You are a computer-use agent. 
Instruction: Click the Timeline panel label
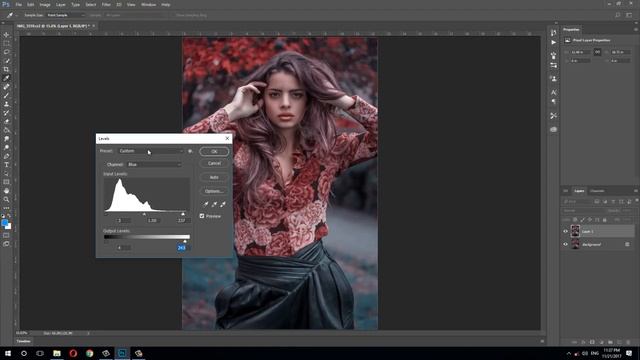coord(24,341)
